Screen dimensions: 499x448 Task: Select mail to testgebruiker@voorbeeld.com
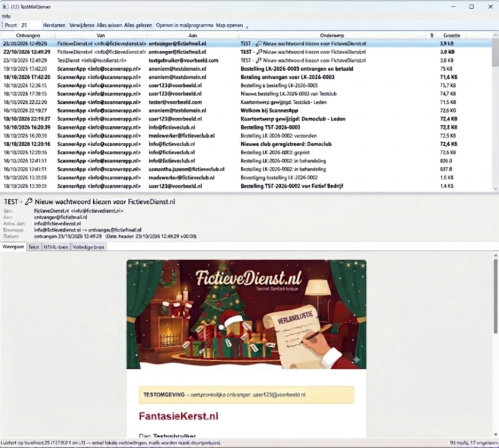[x=246, y=60]
